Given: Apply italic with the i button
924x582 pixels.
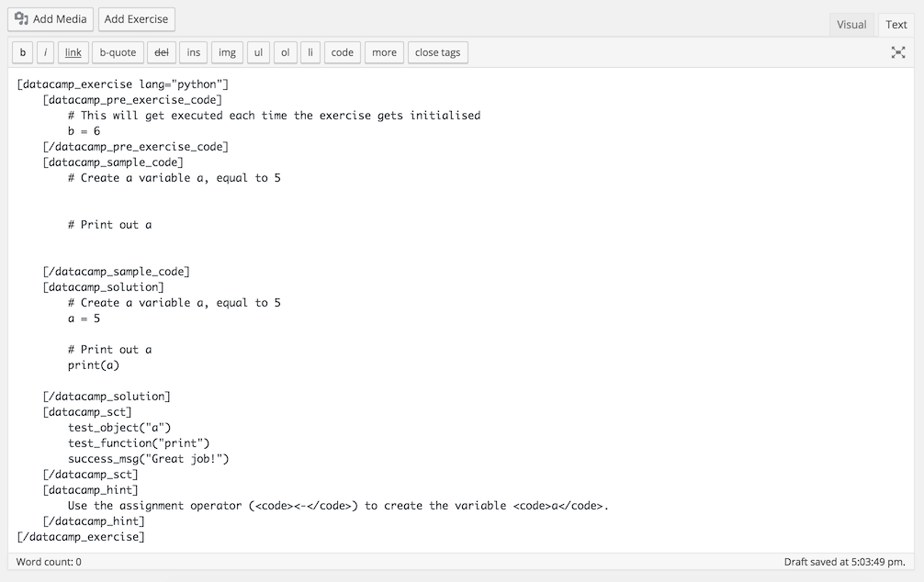Looking at the screenshot, I should (45, 52).
